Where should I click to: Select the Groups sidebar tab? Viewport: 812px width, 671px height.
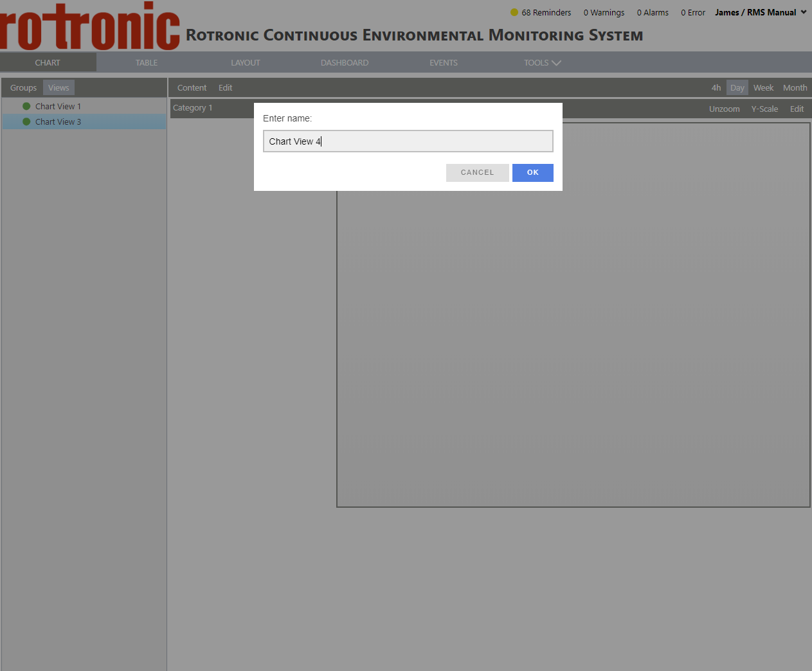point(23,87)
